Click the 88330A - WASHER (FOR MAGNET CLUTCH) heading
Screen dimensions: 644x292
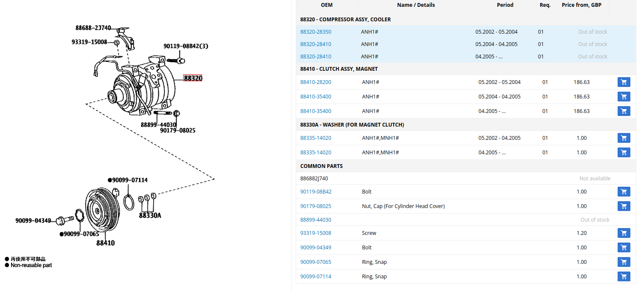coord(352,125)
